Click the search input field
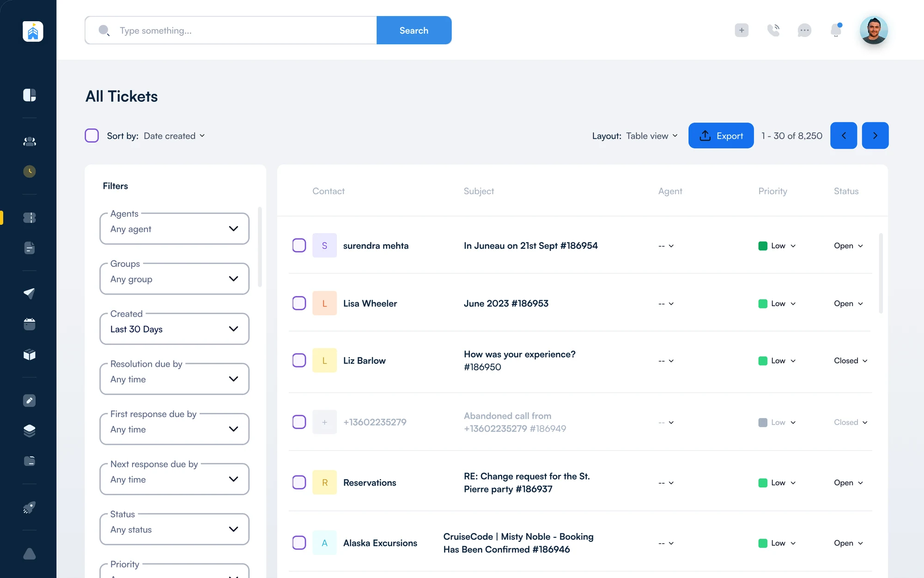This screenshot has width=924, height=578. click(231, 31)
